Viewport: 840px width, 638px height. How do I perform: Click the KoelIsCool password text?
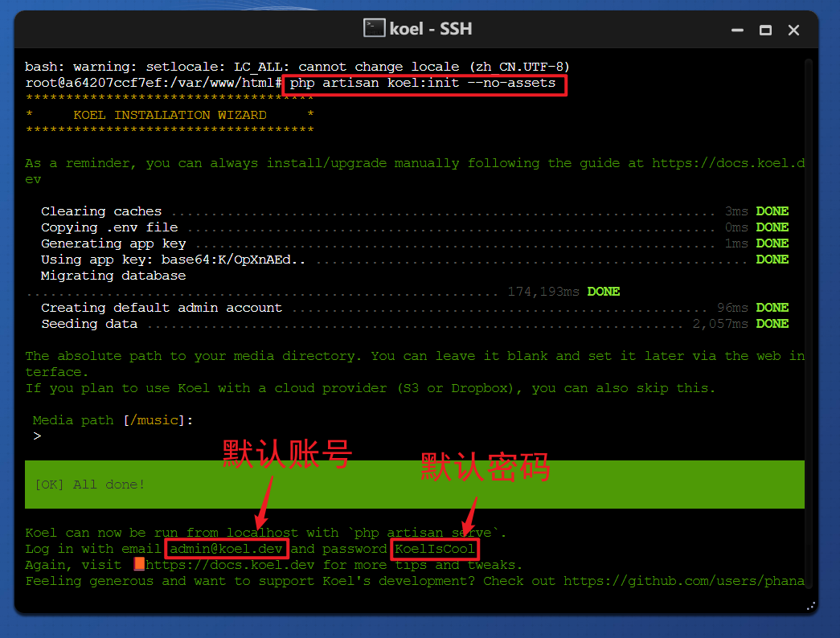point(435,549)
